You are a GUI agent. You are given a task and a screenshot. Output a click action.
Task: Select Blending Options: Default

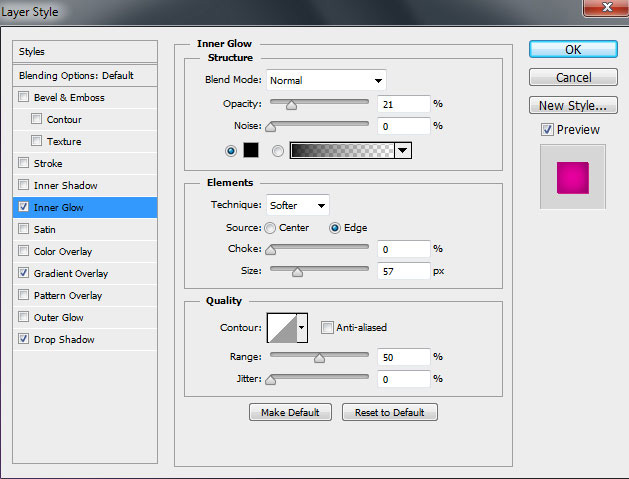click(76, 75)
